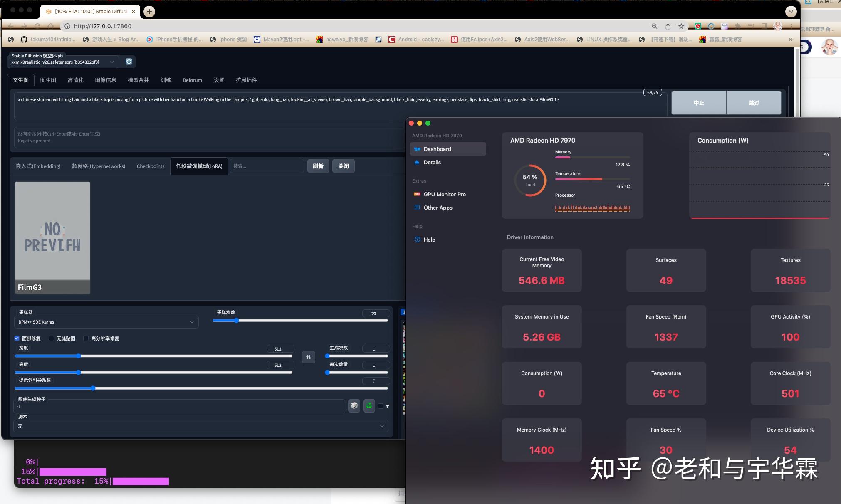
Task: Click the 关闭 close button
Action: coord(344,166)
